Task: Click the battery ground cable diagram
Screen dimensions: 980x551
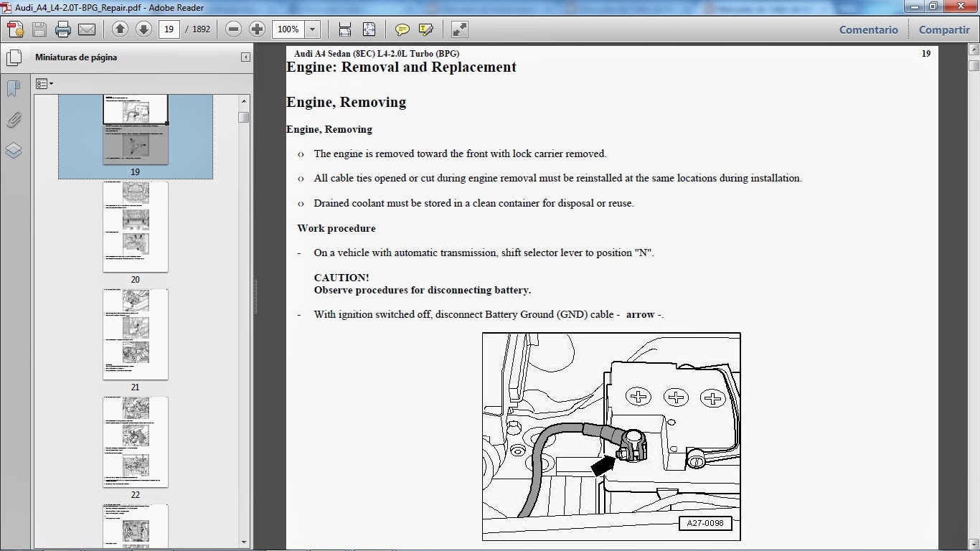Action: point(611,436)
